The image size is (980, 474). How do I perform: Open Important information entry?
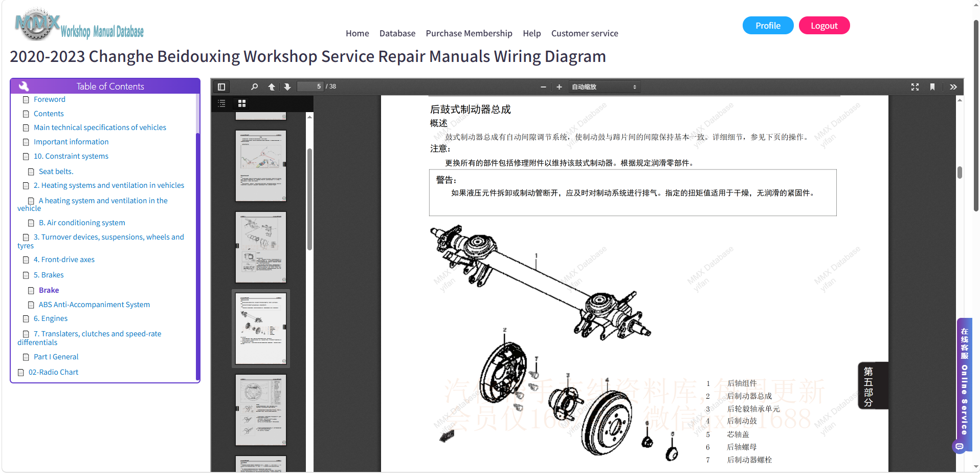click(71, 142)
